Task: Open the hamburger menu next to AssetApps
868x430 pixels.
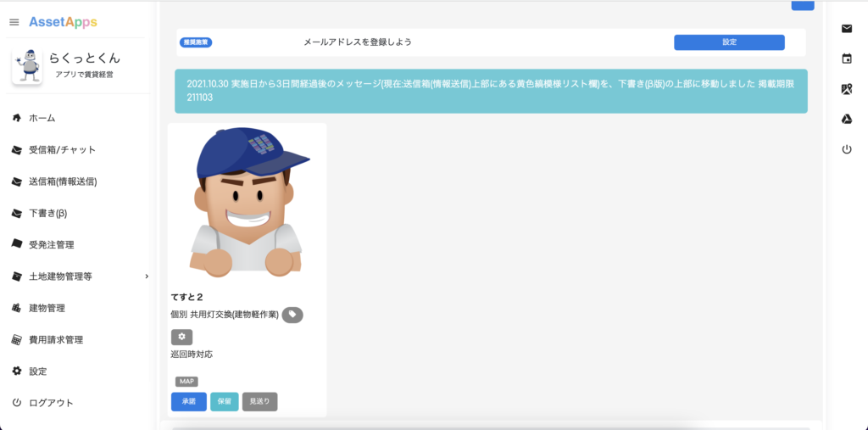Action: 14,22
